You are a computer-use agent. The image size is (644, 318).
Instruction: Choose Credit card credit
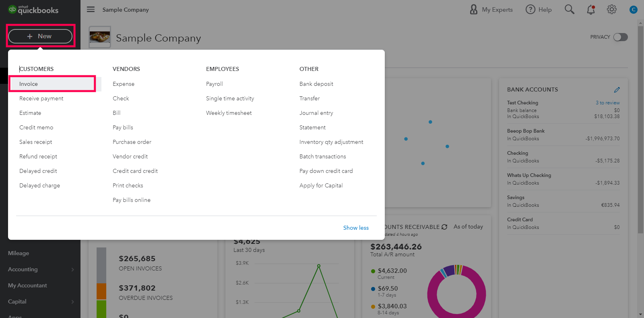point(135,171)
